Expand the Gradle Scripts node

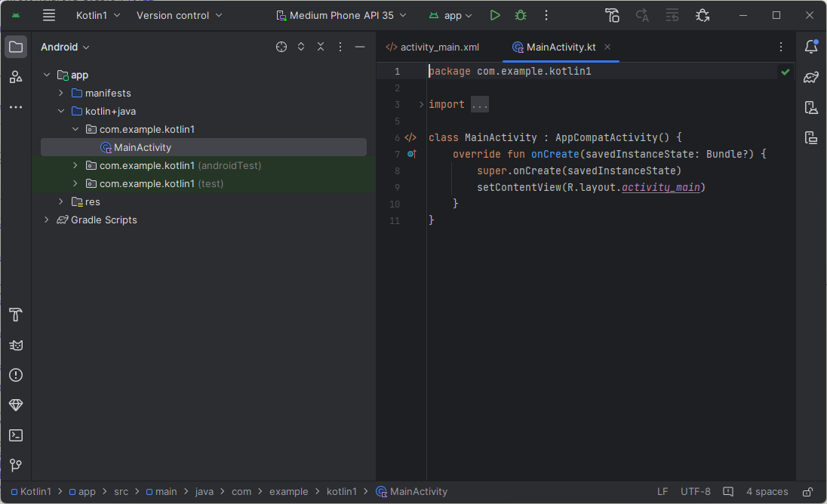click(47, 220)
